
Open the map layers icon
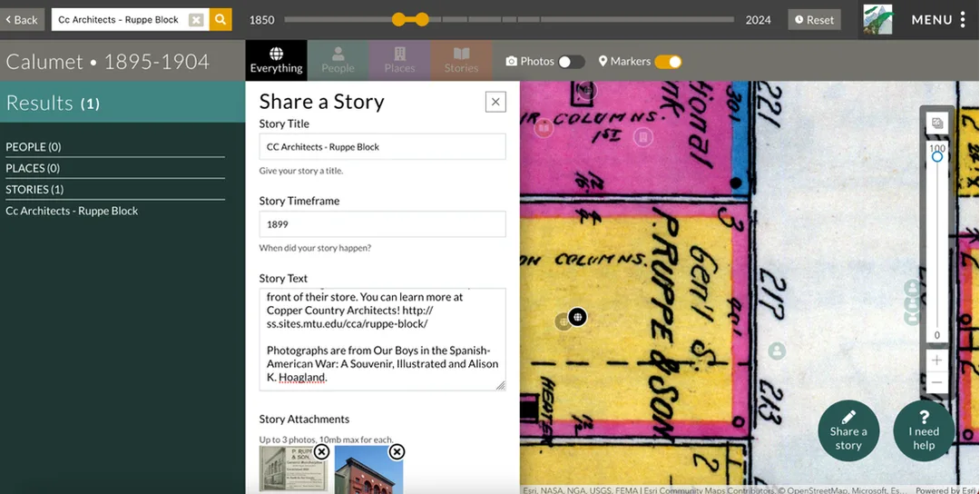pyautogui.click(x=936, y=123)
